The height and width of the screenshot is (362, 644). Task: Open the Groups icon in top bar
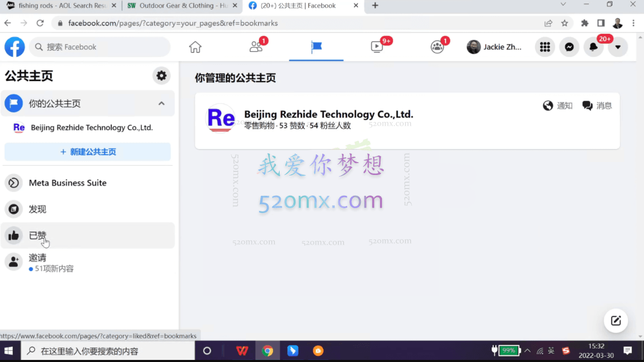pyautogui.click(x=437, y=47)
